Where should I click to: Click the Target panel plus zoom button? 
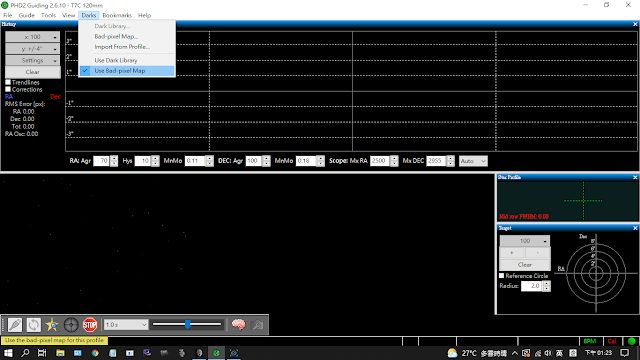pyautogui.click(x=512, y=253)
